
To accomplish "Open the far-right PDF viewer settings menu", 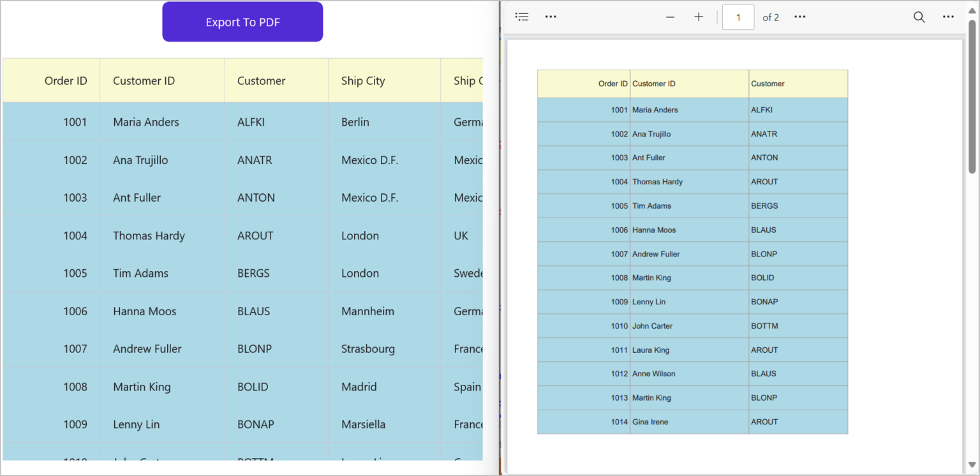I will (x=948, y=17).
